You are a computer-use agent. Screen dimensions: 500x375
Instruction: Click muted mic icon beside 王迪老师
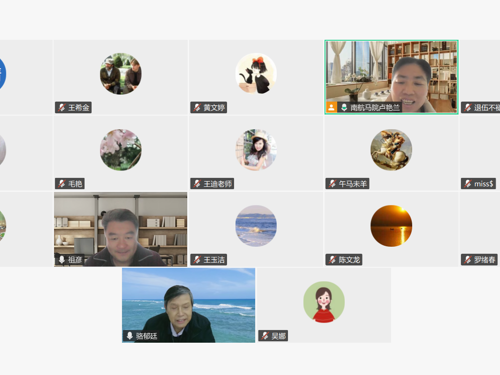coord(197,183)
